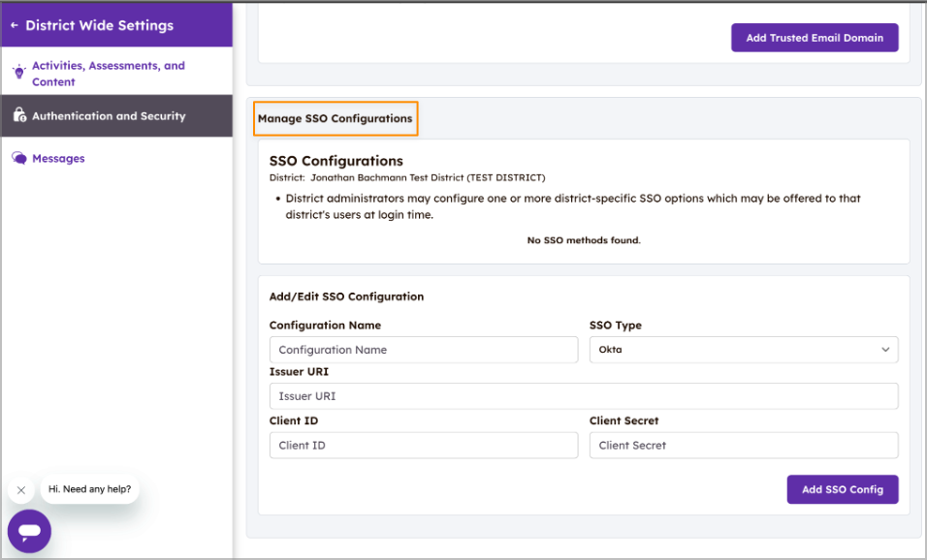Click the Manage SSO Configurations heading
927x560 pixels.
tap(335, 118)
